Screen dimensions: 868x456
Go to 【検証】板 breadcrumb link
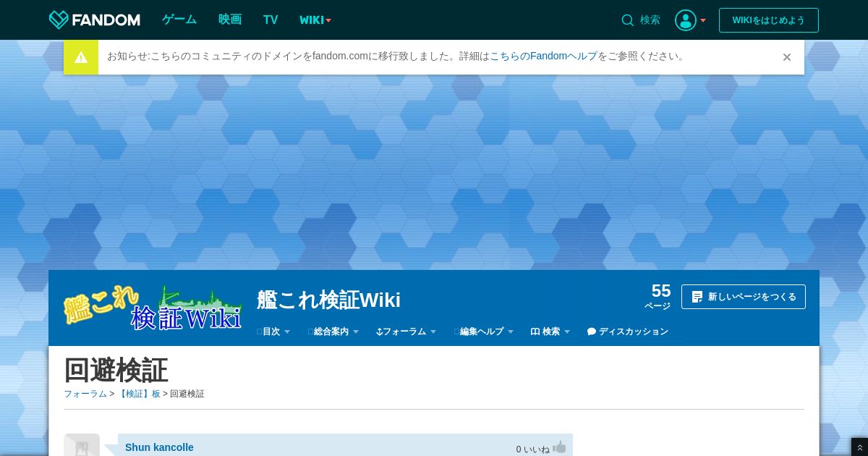(x=139, y=394)
